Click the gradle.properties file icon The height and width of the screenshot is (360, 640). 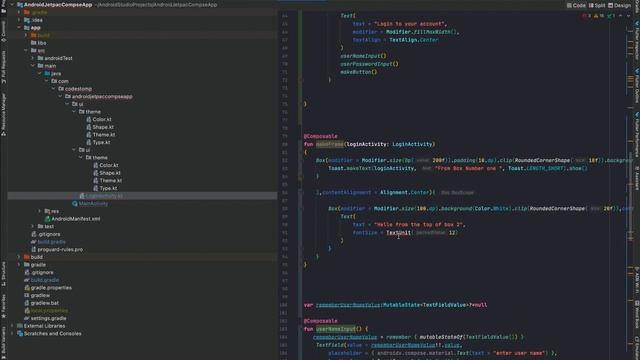pyautogui.click(x=27, y=288)
